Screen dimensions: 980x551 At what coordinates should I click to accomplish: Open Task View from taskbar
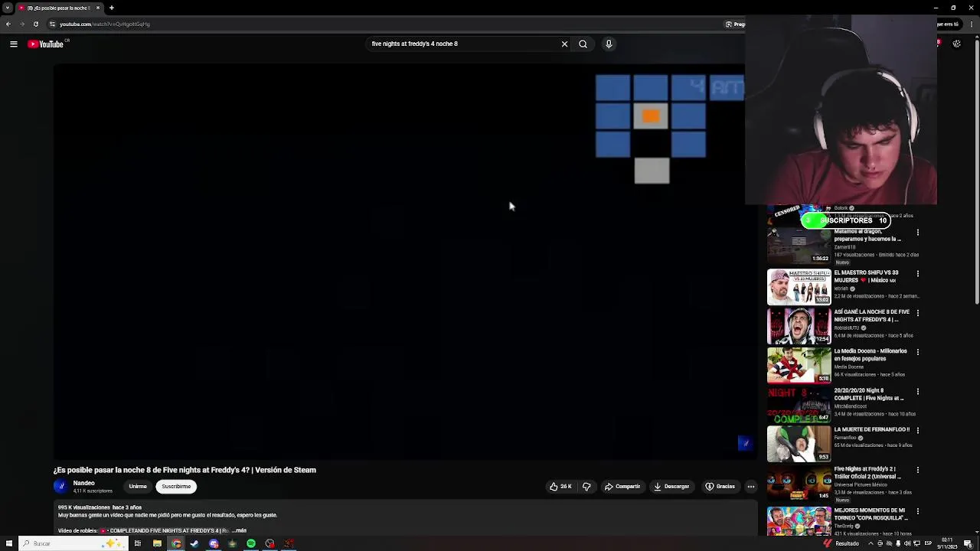pos(138,544)
